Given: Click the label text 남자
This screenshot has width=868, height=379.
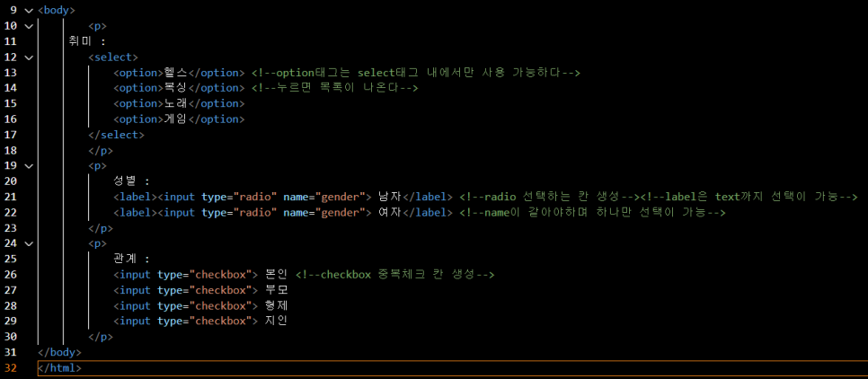Looking at the screenshot, I should coord(390,197).
